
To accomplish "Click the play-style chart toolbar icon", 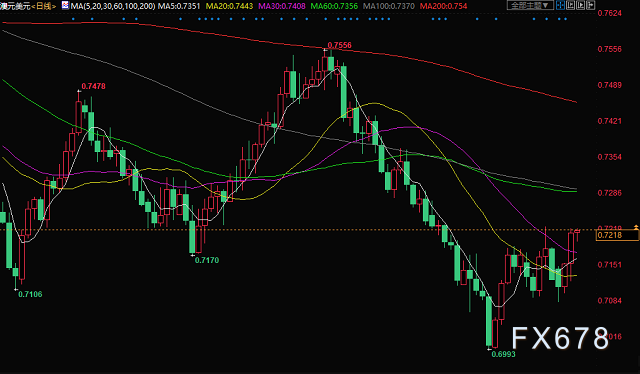I will click(x=580, y=5).
